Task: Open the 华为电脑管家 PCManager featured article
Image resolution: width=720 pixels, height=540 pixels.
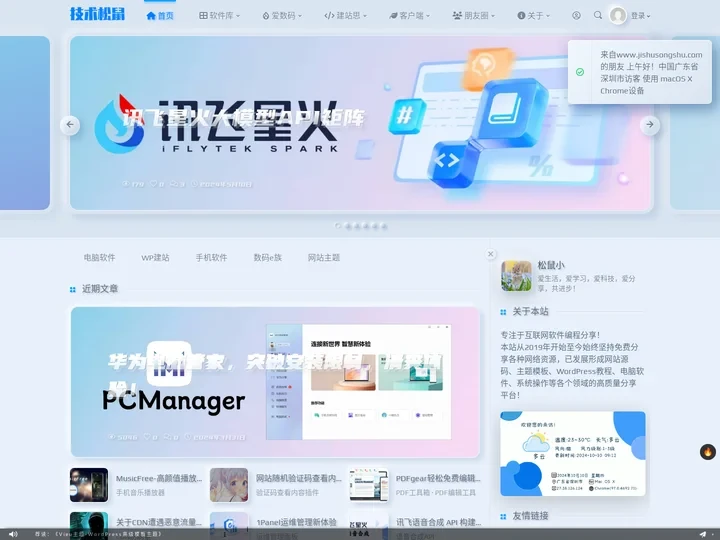Action: 275,382
